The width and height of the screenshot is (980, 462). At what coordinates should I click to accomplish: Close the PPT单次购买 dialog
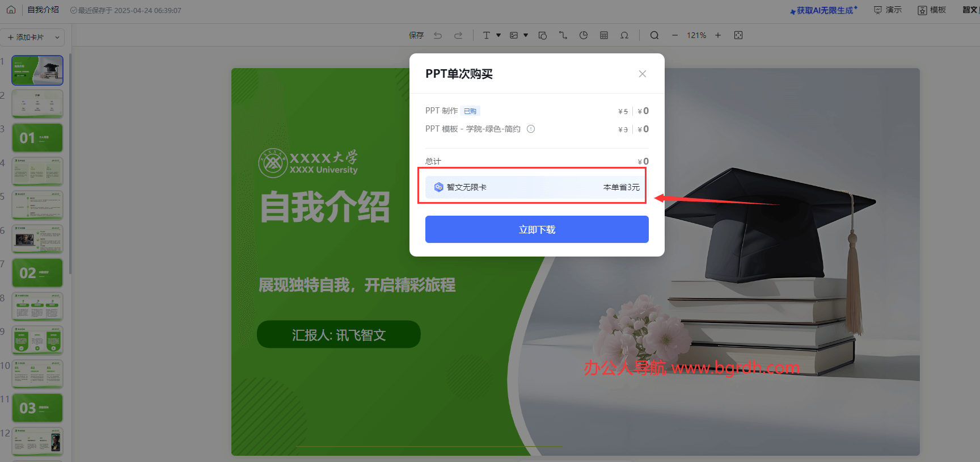coord(643,74)
